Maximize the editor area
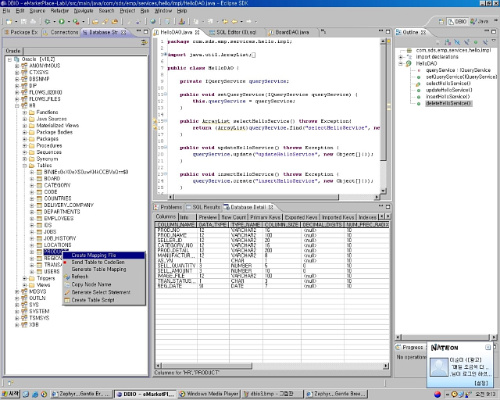 pyautogui.click(x=388, y=31)
